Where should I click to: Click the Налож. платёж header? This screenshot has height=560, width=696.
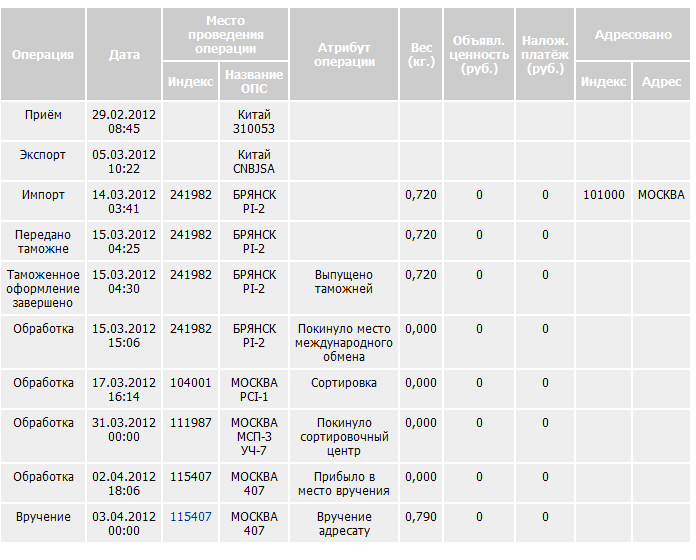pos(545,54)
